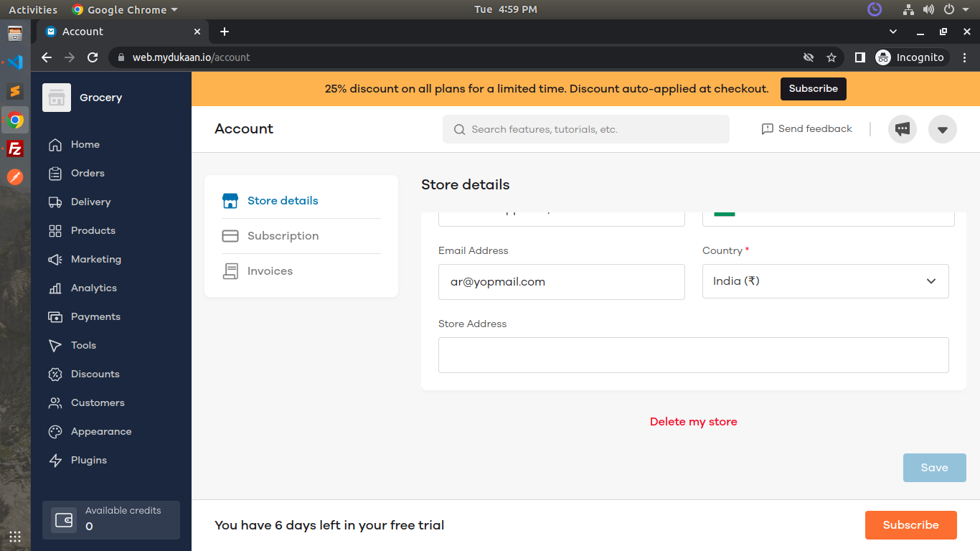Screen dimensions: 980x551
Task: Open the chat support bubble icon
Action: [x=902, y=130]
